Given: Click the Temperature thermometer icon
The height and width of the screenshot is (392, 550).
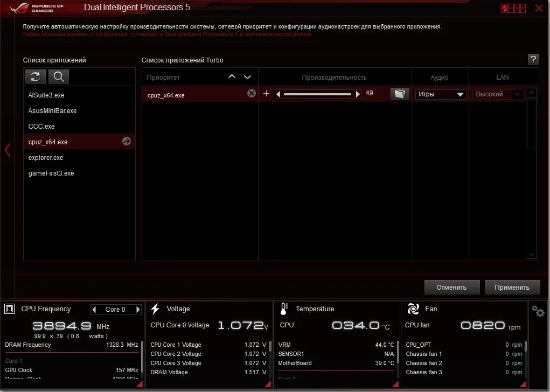Looking at the screenshot, I should point(284,309).
